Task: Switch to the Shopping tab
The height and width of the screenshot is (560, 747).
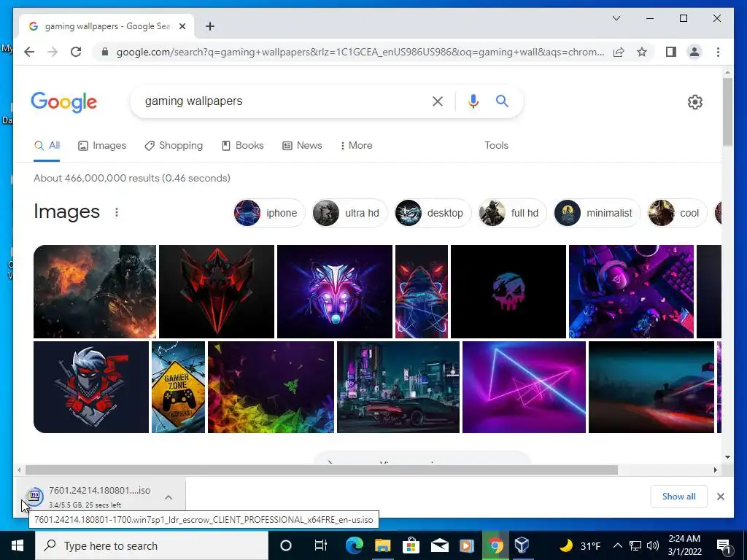Action: (x=174, y=146)
